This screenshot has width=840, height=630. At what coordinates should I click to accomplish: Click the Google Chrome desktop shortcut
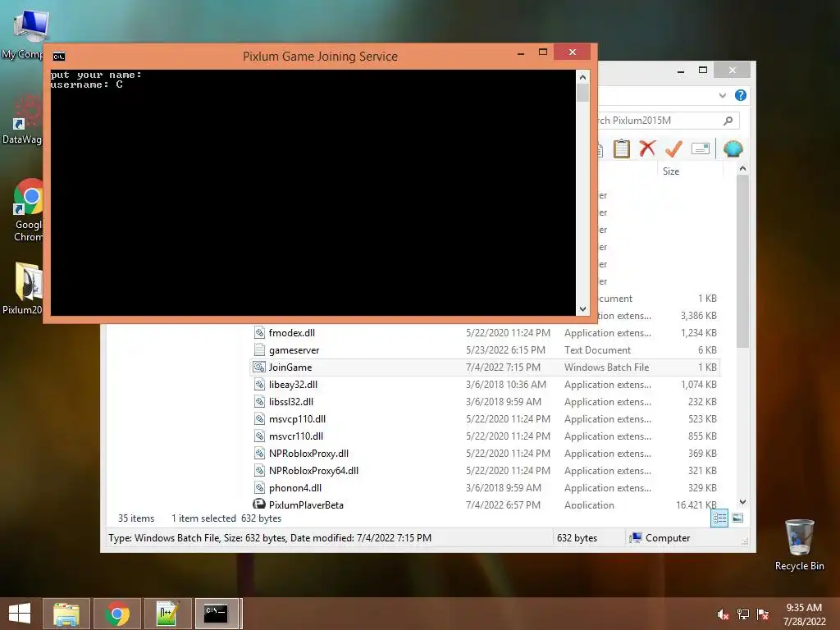coord(27,210)
